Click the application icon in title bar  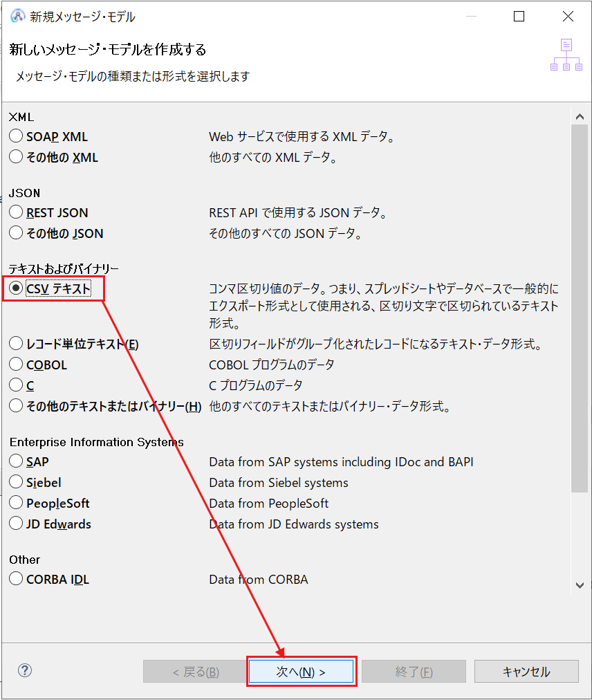click(17, 16)
